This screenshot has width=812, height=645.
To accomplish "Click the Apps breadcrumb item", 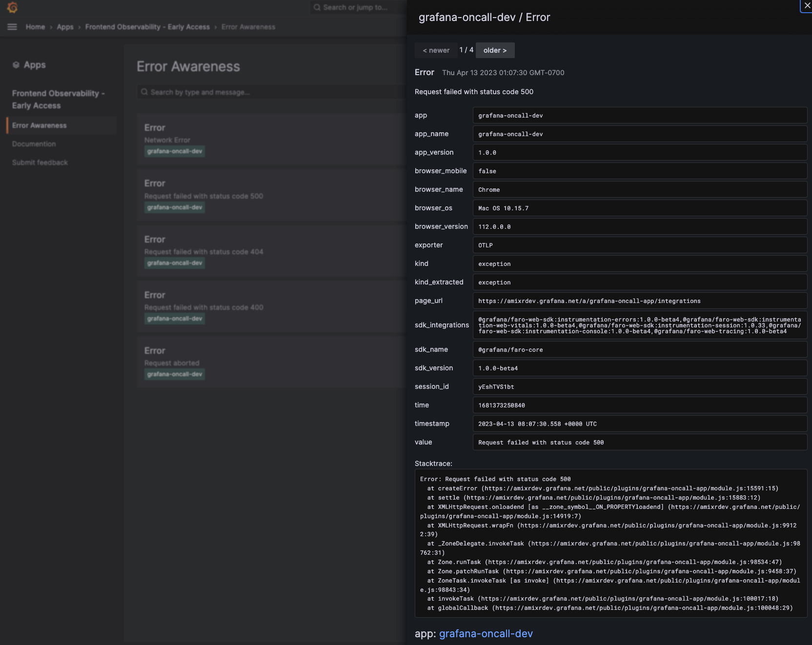I will click(x=65, y=27).
